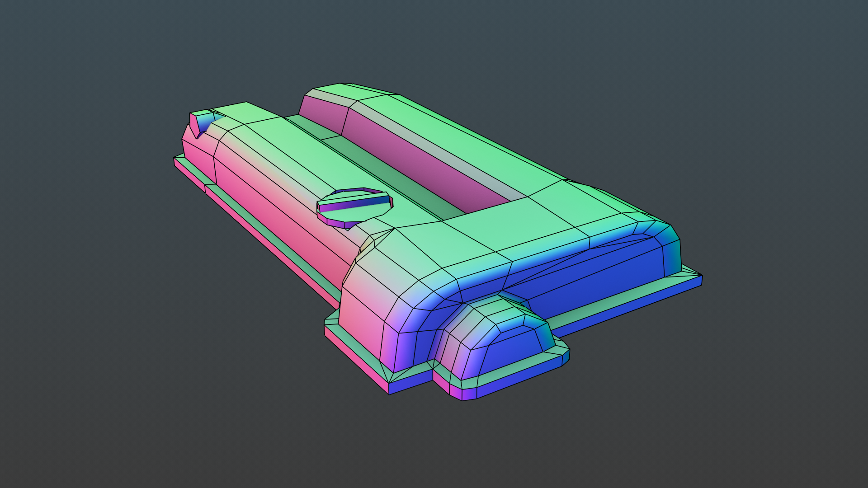Screen dimensions: 868x488
Task: Click empty viewport background below the model
Action: coord(434,447)
